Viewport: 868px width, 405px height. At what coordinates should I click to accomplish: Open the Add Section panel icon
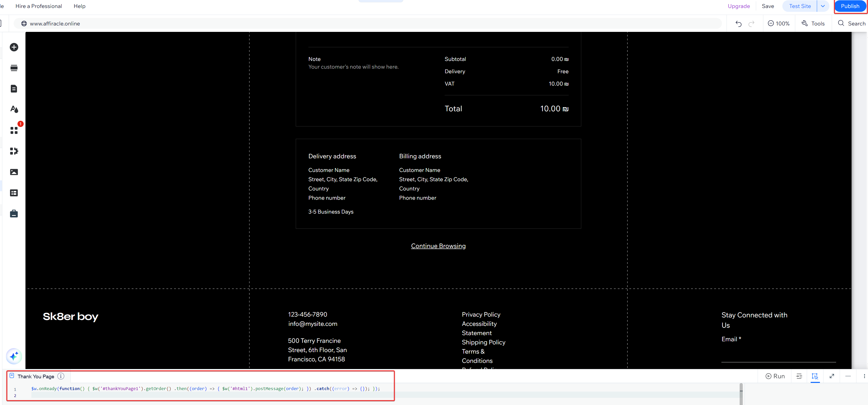[x=14, y=68]
